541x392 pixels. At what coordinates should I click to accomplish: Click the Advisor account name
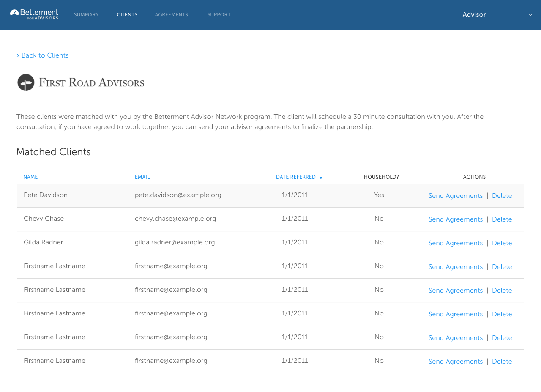point(474,15)
